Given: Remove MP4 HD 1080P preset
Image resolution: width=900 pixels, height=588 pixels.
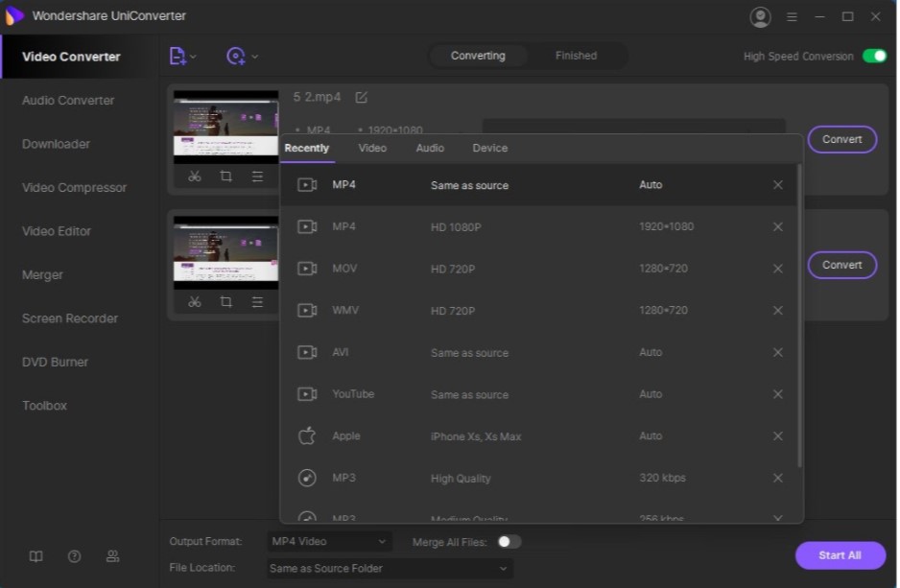Looking at the screenshot, I should (x=778, y=226).
